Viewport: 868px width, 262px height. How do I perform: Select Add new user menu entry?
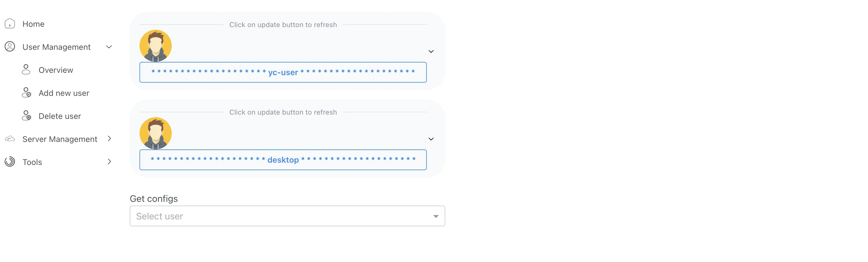click(x=64, y=93)
